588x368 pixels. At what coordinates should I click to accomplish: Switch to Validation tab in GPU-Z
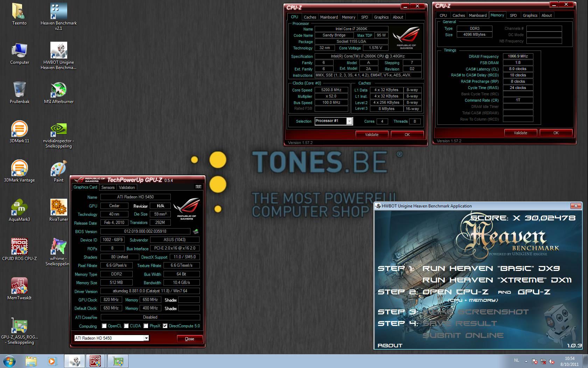pos(127,188)
